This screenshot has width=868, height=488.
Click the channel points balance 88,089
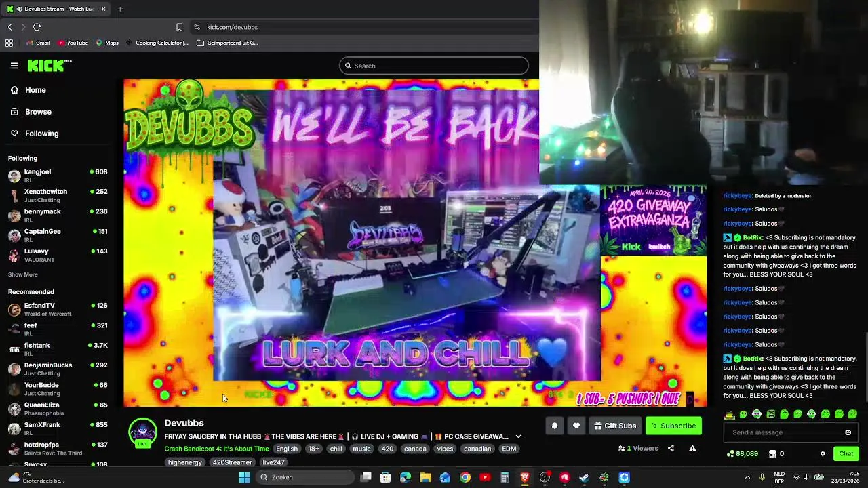(742, 453)
